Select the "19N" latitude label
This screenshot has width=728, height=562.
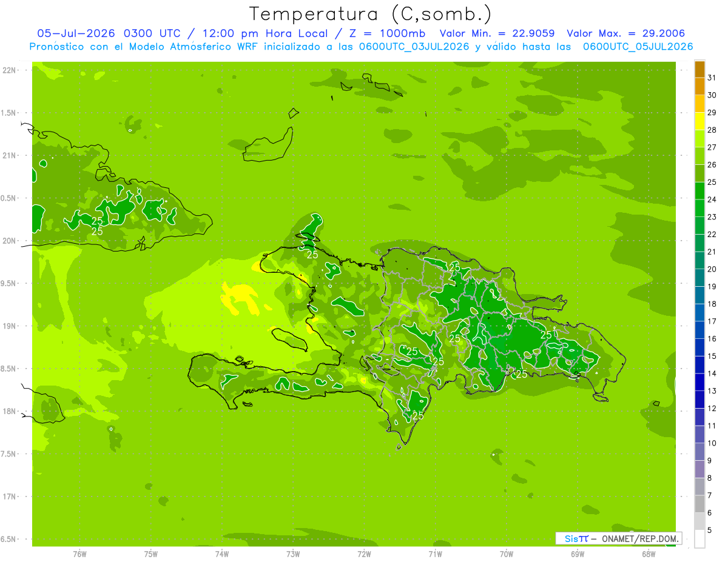tap(8, 326)
